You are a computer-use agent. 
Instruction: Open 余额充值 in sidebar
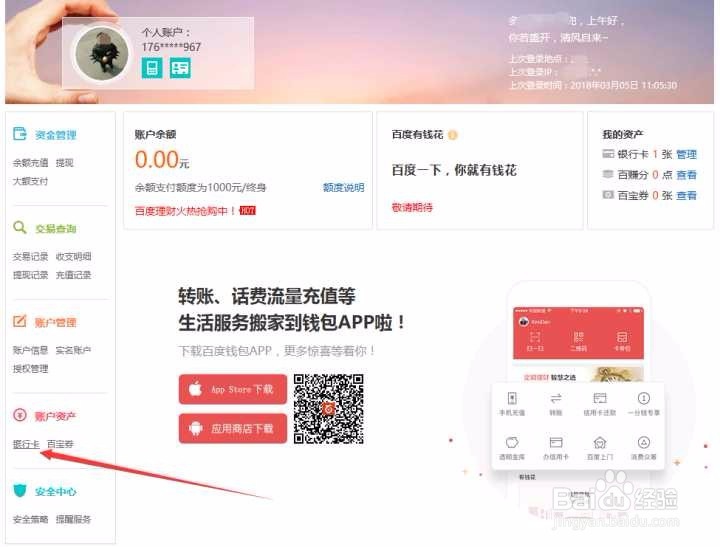pos(30,163)
